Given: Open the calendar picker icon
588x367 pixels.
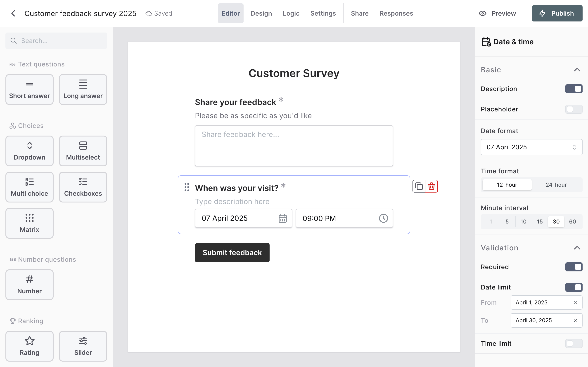Looking at the screenshot, I should click(x=282, y=218).
